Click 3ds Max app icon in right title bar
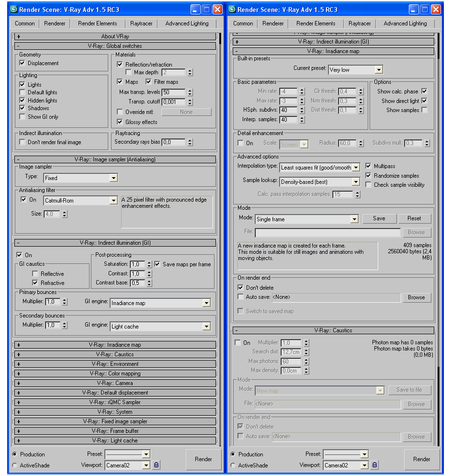 tap(232, 10)
